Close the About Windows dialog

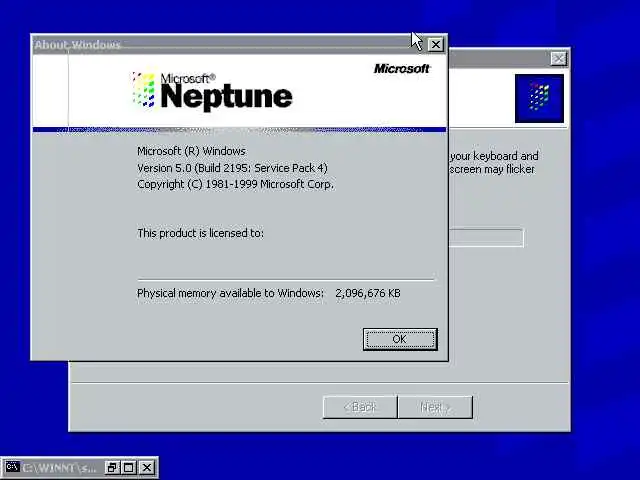(x=436, y=44)
